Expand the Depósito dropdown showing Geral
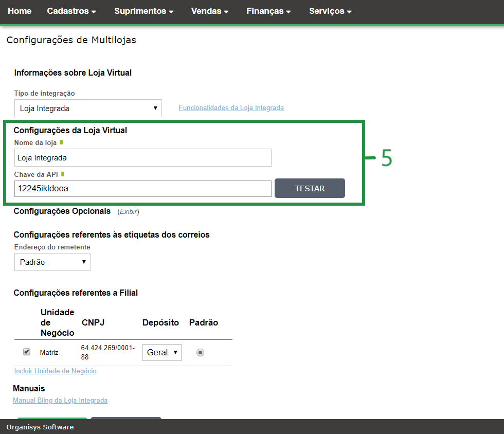 click(x=161, y=352)
